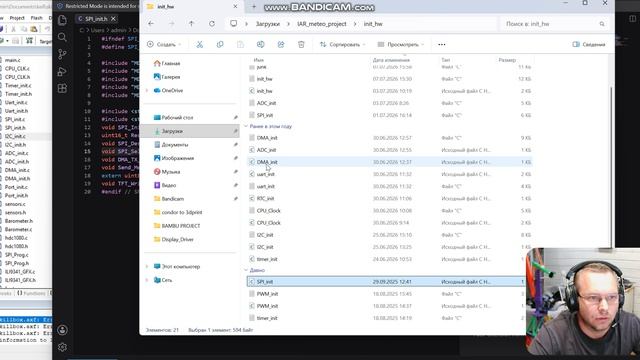The image size is (640, 360).
Task: Open Видео in navigation pane
Action: point(169,185)
